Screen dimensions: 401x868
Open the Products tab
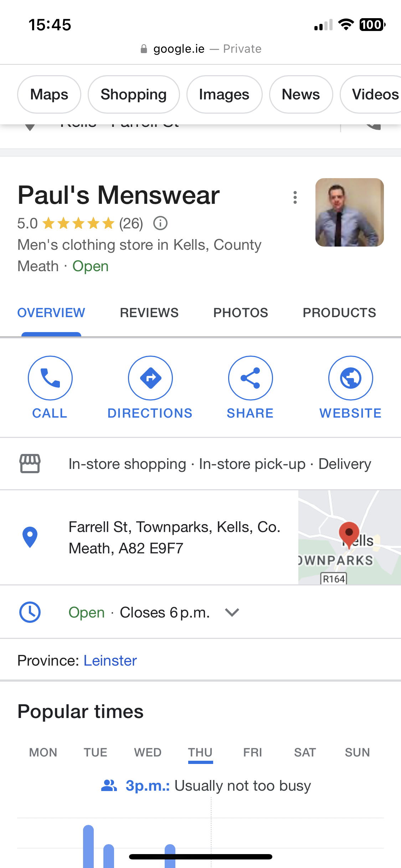[x=339, y=313]
